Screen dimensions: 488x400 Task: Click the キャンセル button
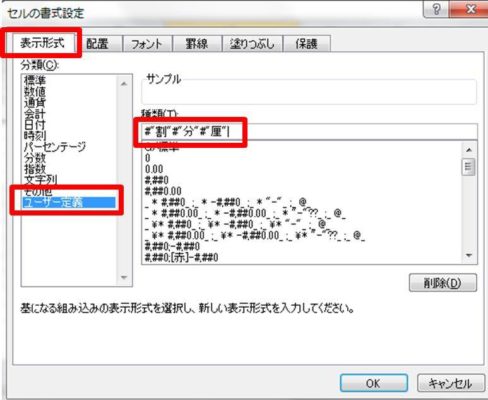coord(450,383)
